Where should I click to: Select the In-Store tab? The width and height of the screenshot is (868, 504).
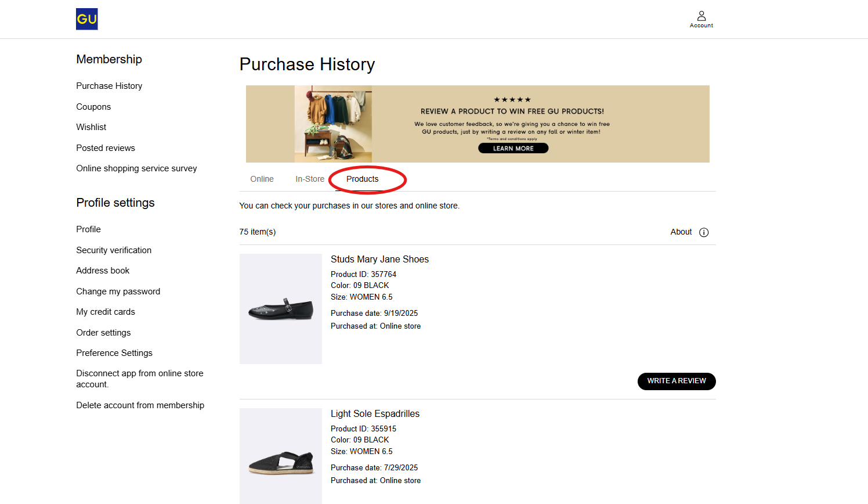click(310, 179)
